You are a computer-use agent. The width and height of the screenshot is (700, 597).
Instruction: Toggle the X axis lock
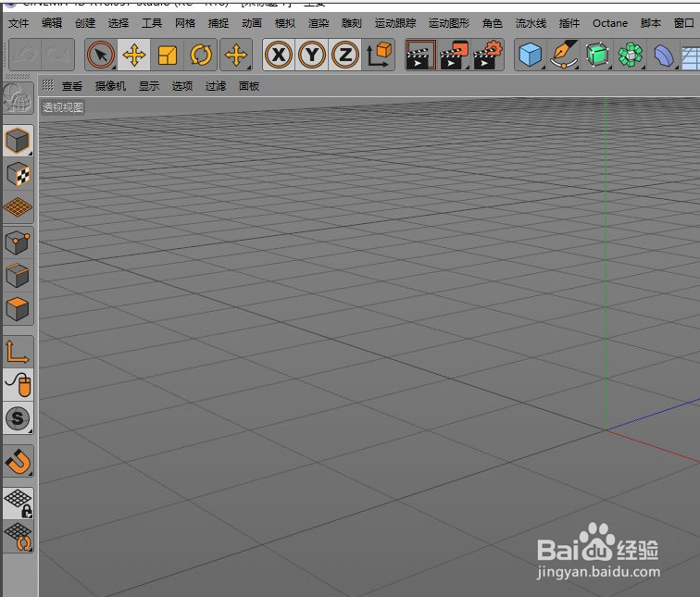279,55
